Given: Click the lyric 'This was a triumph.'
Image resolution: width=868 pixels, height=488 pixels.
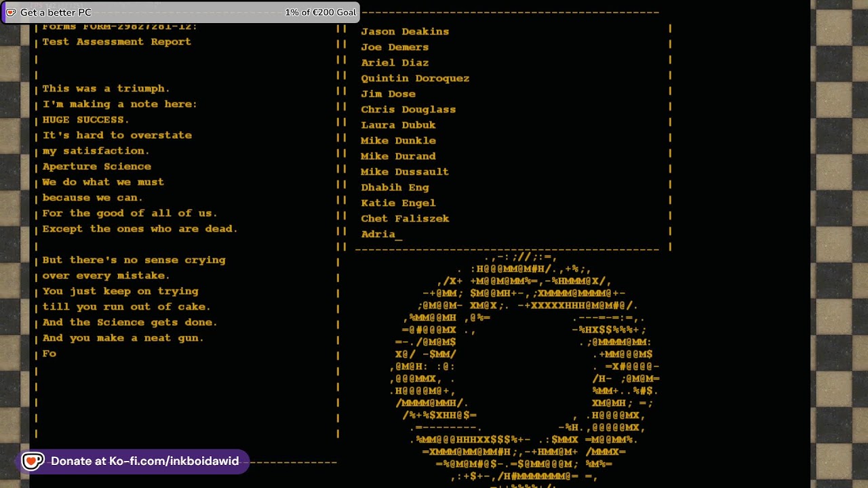Looking at the screenshot, I should (106, 89).
